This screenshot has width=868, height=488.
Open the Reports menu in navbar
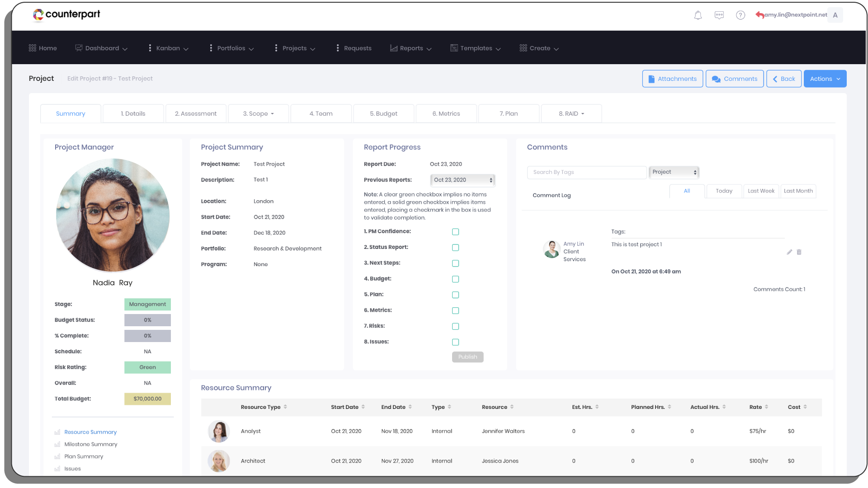(411, 48)
